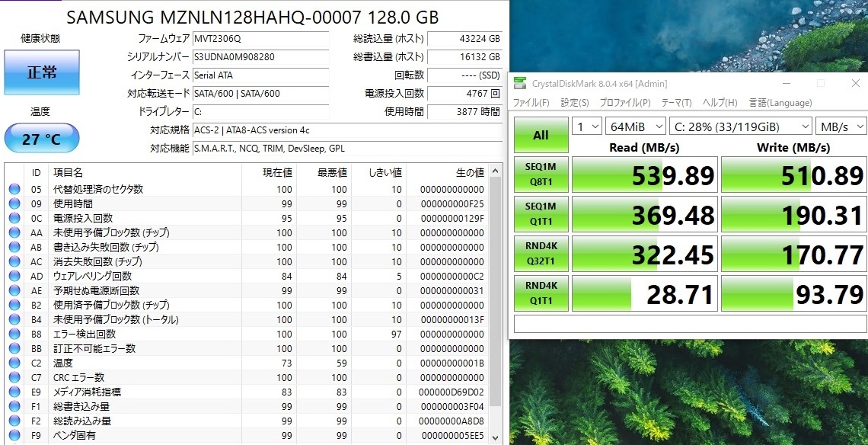The width and height of the screenshot is (868, 445).
Task: Click the status circle for メディア消耗指標 row
Action: pos(14,392)
